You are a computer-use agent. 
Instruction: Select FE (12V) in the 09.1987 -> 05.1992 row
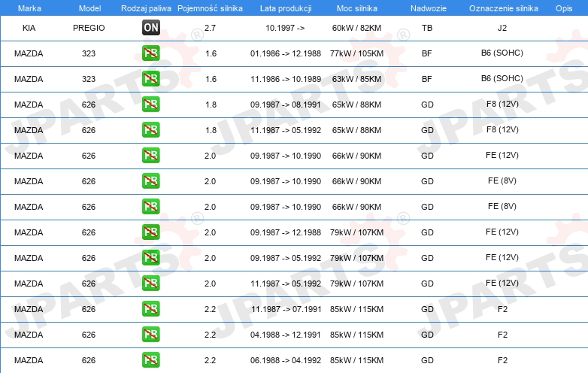(502, 257)
